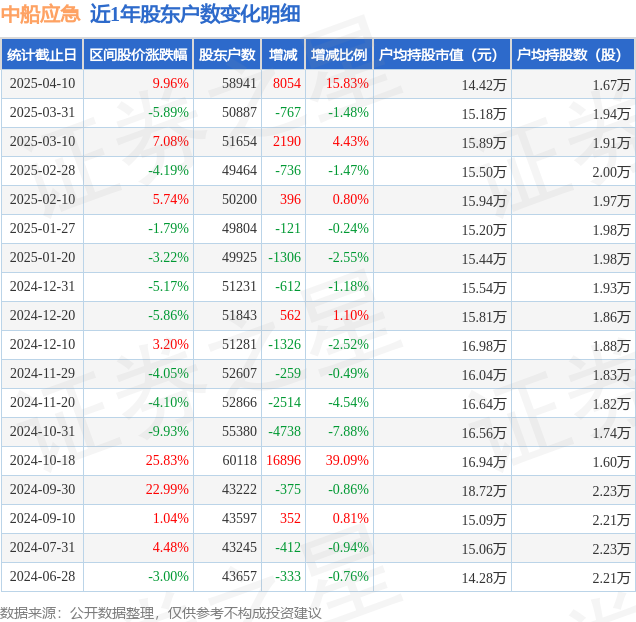Click the increase value 562
636x622 pixels.
pos(290,315)
